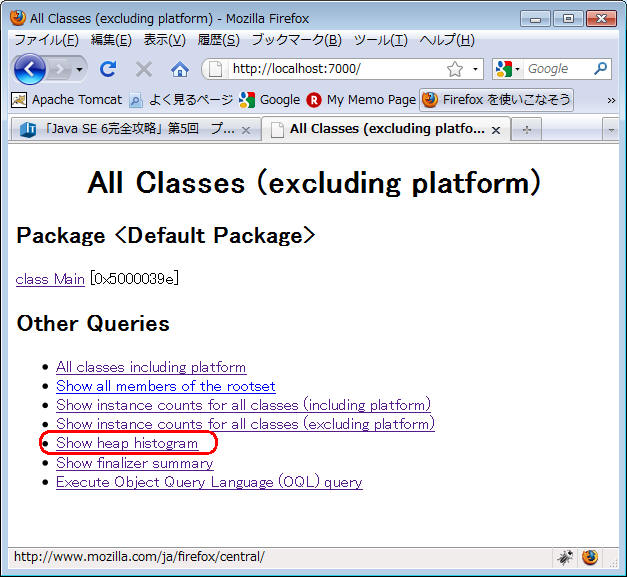
Task: Reload the current page
Action: click(x=108, y=69)
